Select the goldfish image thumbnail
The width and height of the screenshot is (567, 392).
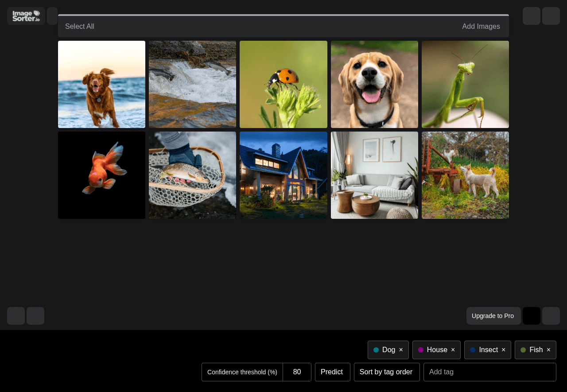coord(101,175)
